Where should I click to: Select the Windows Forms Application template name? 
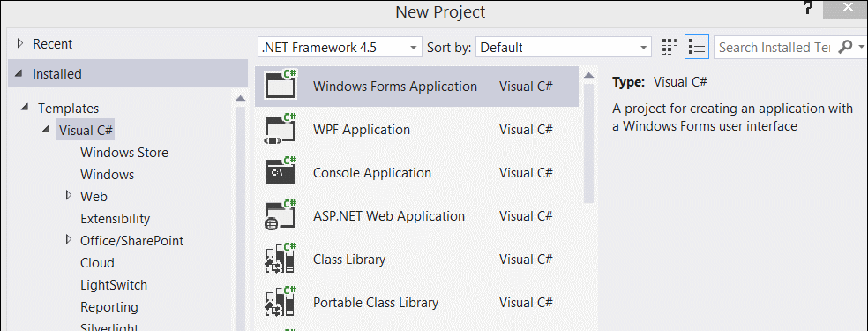[x=394, y=87]
